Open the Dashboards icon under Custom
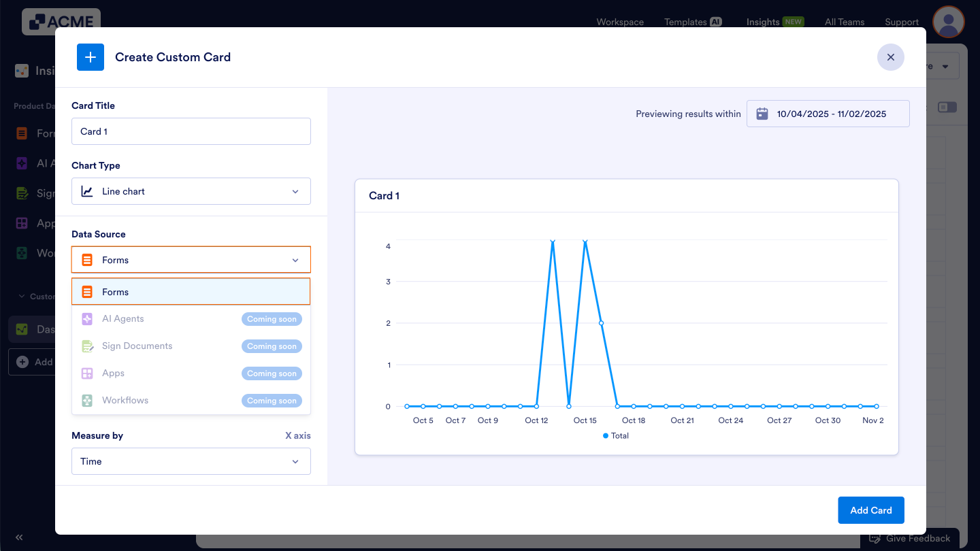The image size is (980, 551). point(22,329)
